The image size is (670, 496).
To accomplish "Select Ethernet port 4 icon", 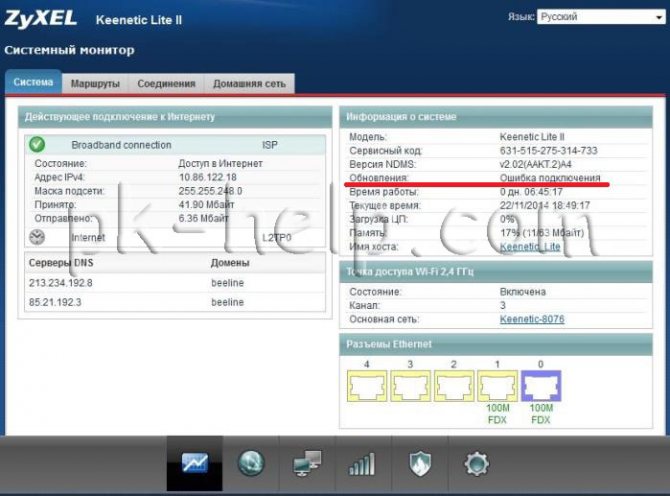I will 367,386.
